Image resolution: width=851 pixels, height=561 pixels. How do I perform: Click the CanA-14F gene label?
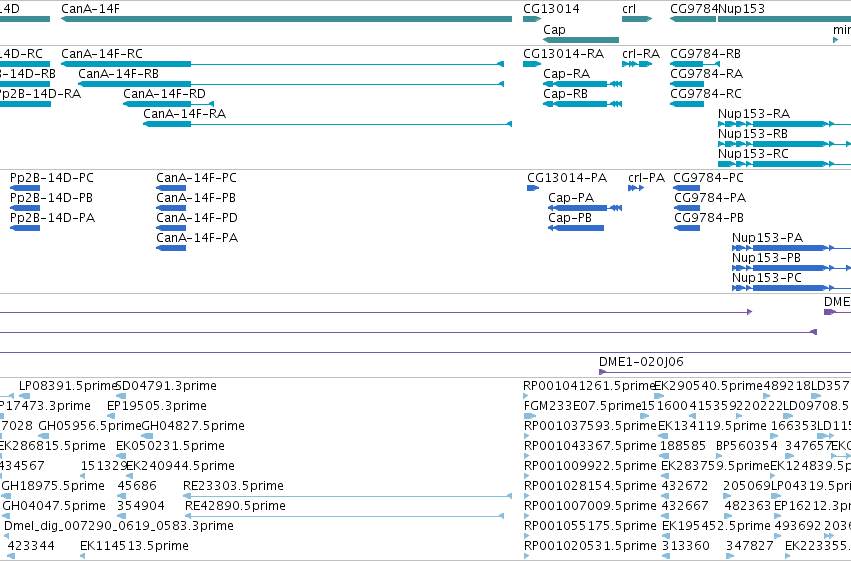click(x=90, y=9)
